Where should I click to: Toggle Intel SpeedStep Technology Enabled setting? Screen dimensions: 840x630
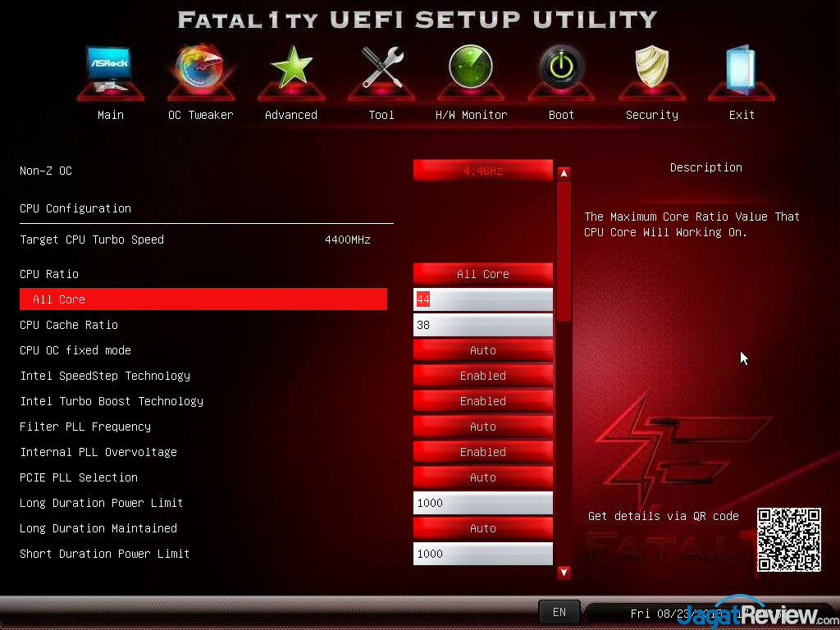pyautogui.click(x=482, y=376)
